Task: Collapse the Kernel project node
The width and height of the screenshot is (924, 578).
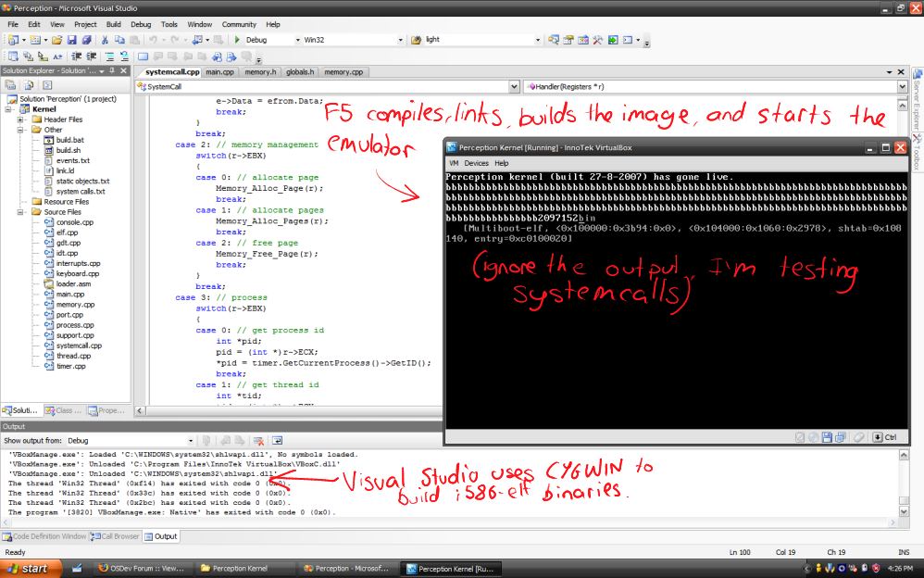Action: pos(8,109)
